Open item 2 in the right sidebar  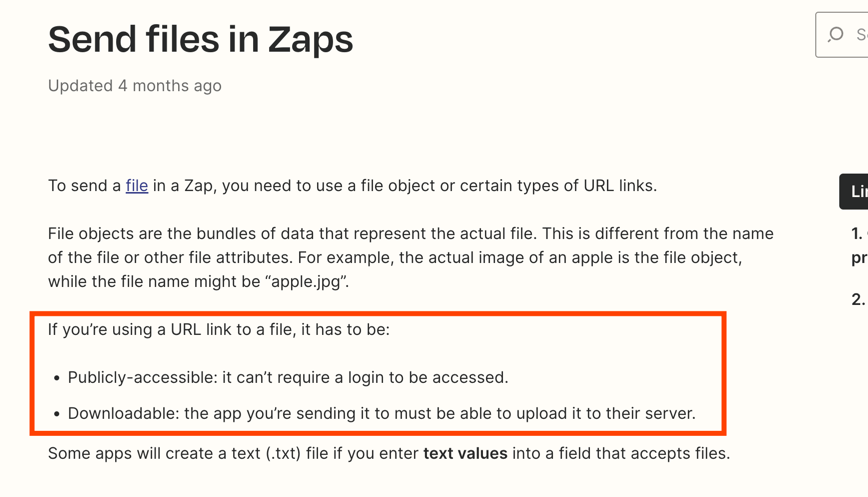[x=859, y=299]
